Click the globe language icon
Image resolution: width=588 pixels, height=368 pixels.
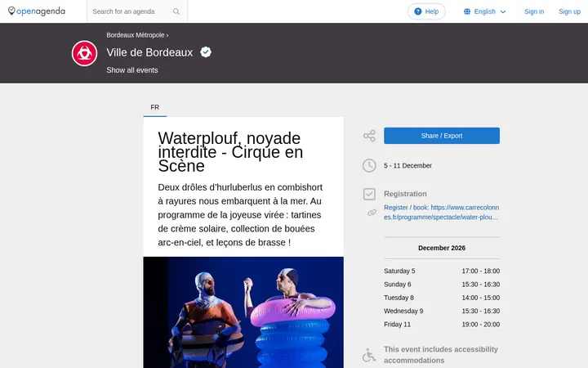tap(467, 11)
